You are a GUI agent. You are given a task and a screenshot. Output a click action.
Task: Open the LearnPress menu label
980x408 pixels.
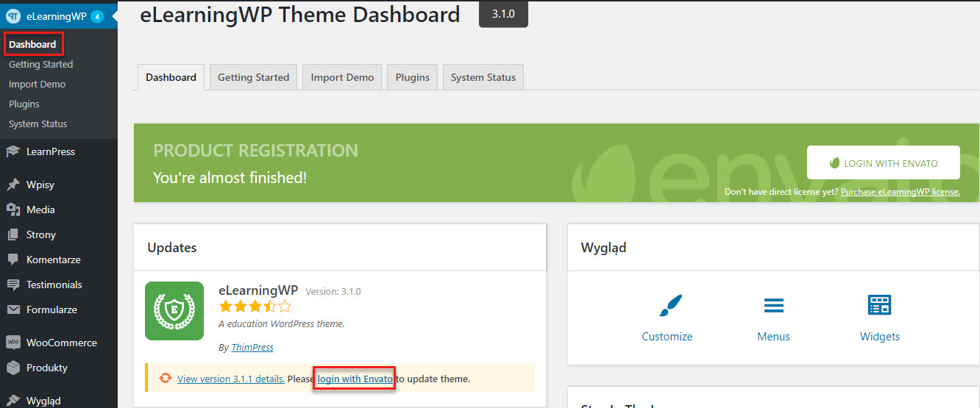pos(51,151)
